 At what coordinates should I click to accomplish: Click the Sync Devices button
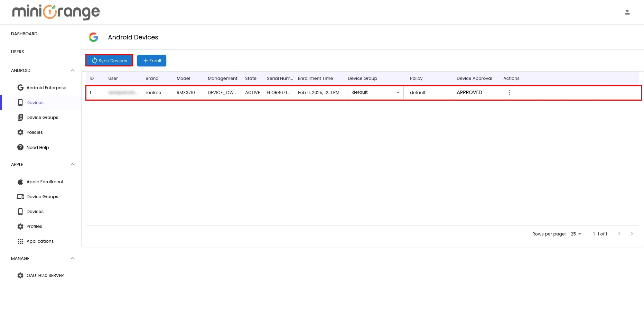tap(109, 61)
